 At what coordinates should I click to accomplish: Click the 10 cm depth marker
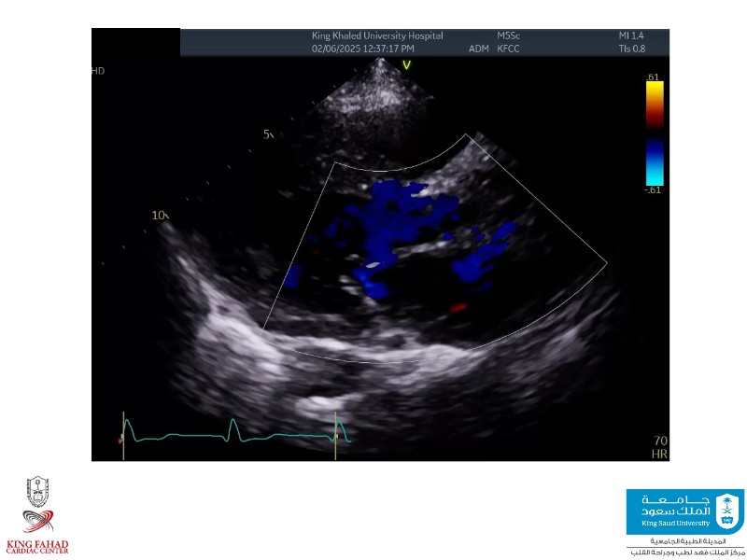point(159,216)
